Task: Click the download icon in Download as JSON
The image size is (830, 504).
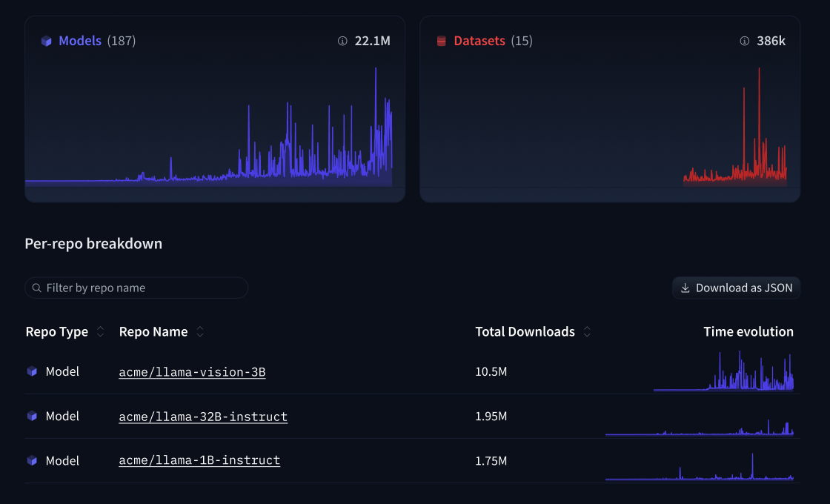Action: tap(684, 288)
